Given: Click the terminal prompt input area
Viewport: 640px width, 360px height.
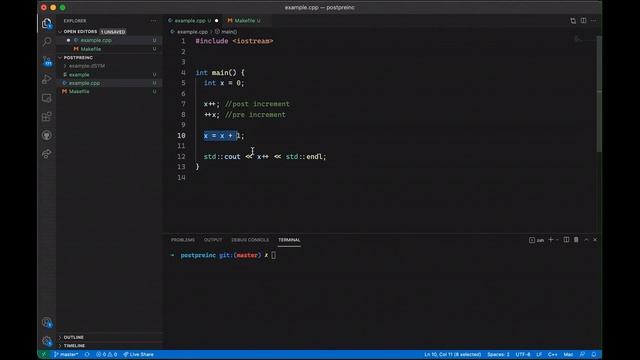Looking at the screenshot, I should [273, 255].
